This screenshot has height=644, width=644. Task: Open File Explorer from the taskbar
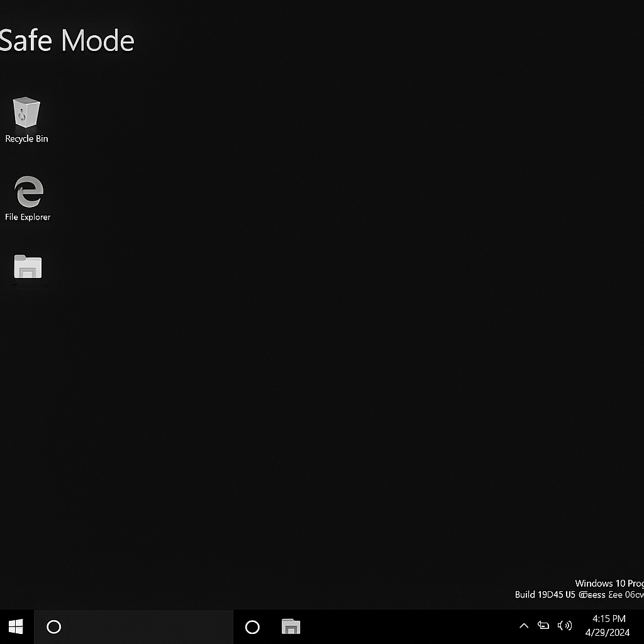tap(291, 626)
